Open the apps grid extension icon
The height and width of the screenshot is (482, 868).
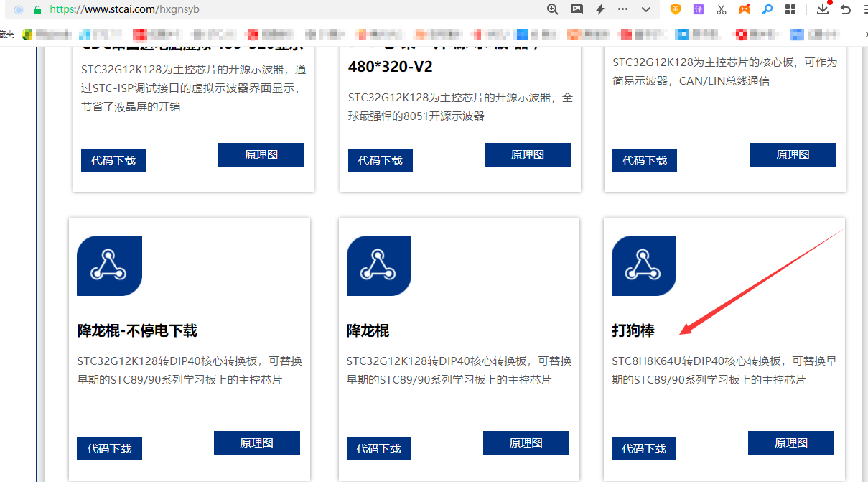point(790,9)
